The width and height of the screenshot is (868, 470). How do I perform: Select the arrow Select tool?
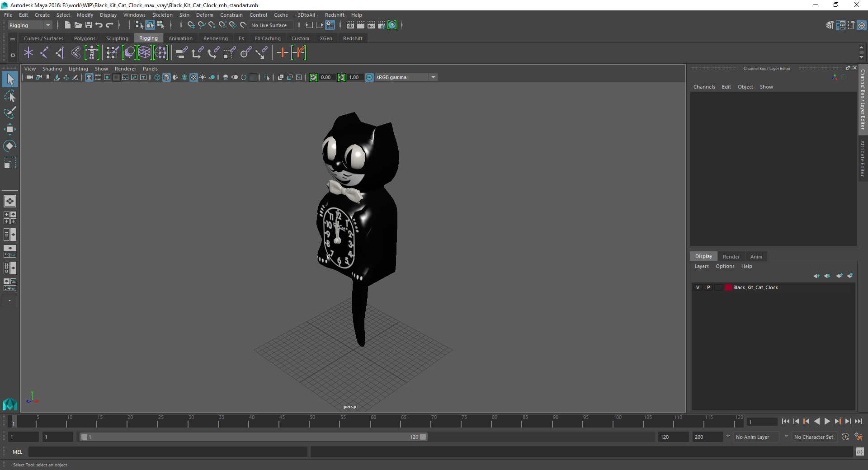click(10, 80)
